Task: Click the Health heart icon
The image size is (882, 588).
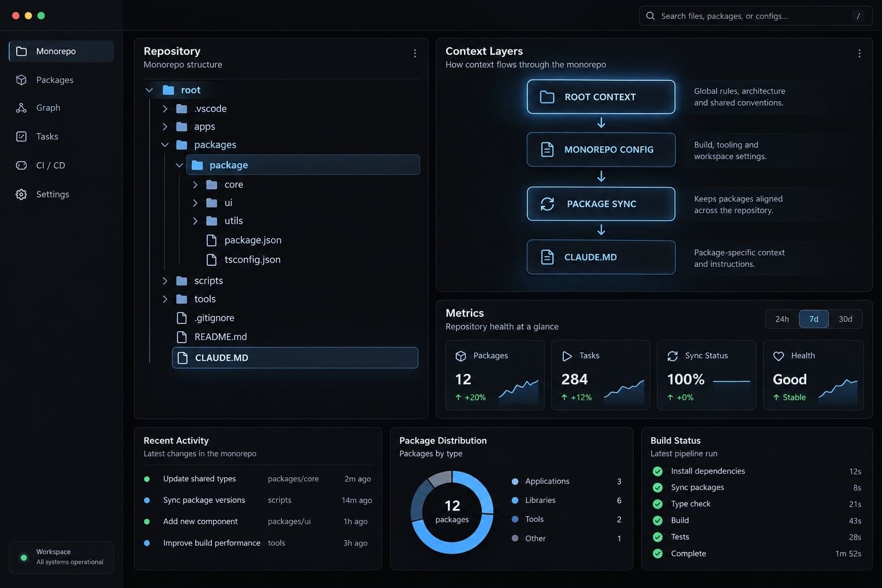Action: 779,356
